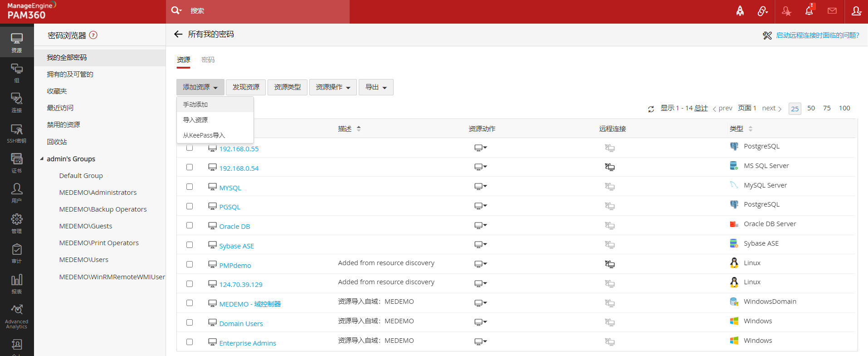Viewport: 868px width, 356px height.
Task: Tick the checkbox for Domain Users
Action: 190,322
